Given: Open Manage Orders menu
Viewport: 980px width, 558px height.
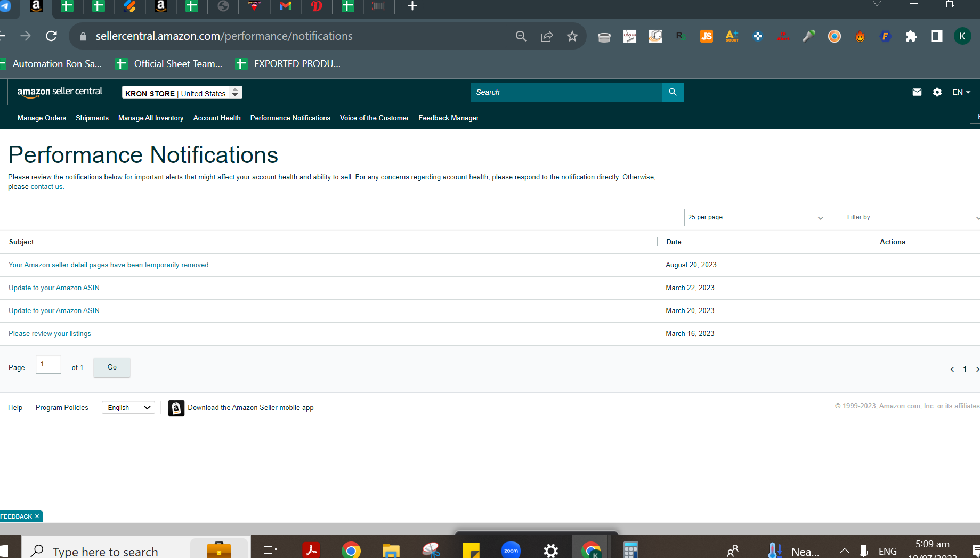Looking at the screenshot, I should pos(42,118).
